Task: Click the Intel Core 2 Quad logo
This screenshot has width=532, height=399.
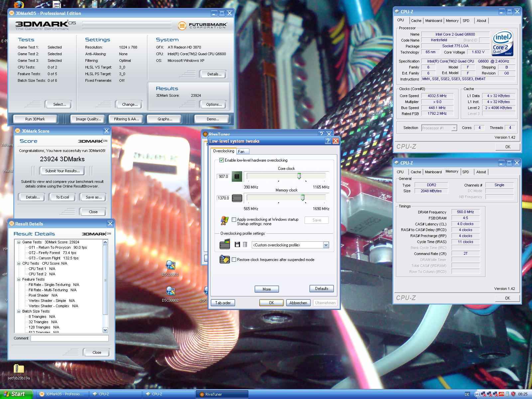Action: click(502, 44)
